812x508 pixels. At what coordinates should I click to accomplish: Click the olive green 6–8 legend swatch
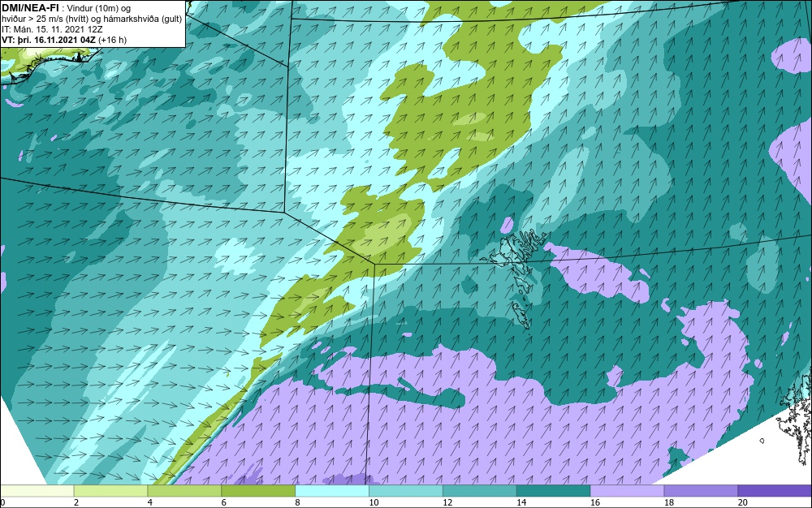(x=258, y=491)
